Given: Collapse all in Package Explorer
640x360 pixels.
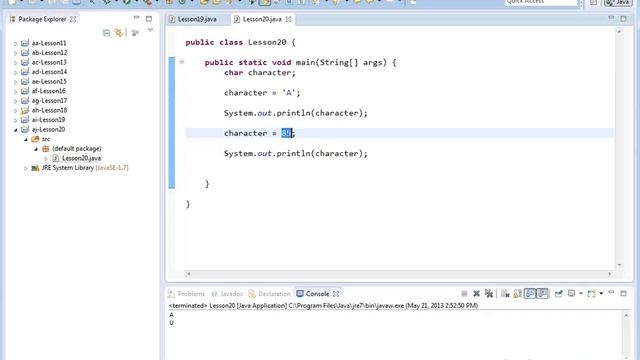Looking at the screenshot, I should (x=107, y=33).
